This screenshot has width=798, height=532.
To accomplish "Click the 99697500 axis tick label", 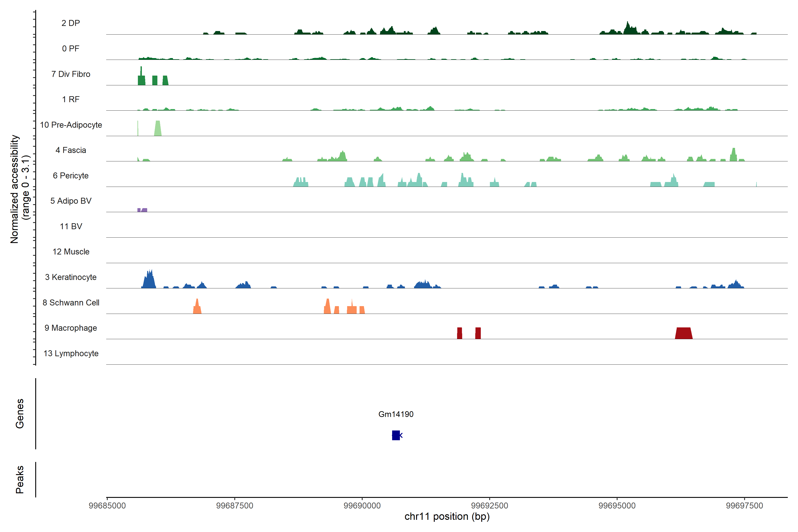I will [x=744, y=506].
